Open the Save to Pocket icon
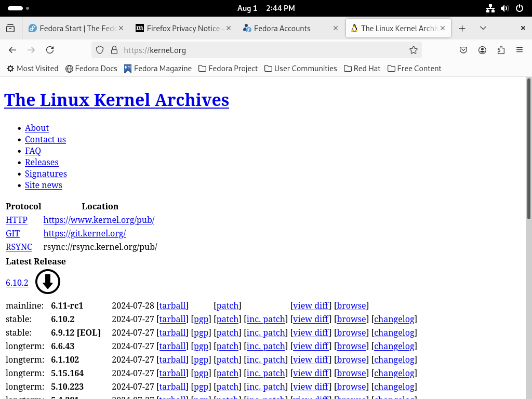 pyautogui.click(x=463, y=50)
